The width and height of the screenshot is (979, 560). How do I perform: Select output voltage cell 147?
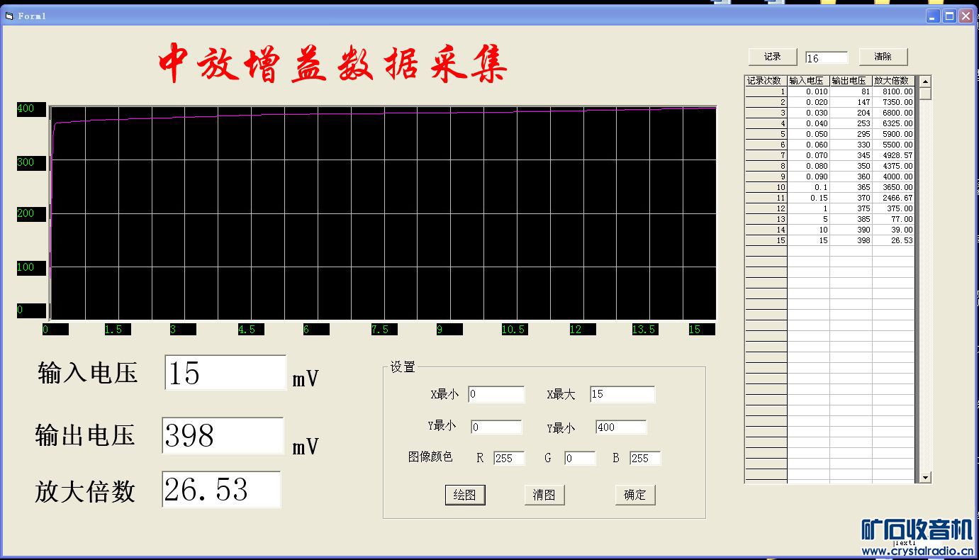851,102
